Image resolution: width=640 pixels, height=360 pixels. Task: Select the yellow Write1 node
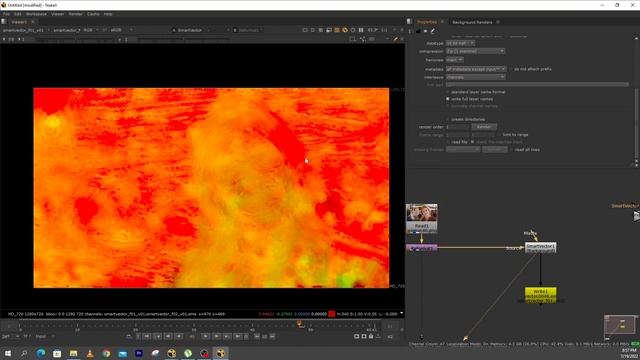pyautogui.click(x=540, y=295)
